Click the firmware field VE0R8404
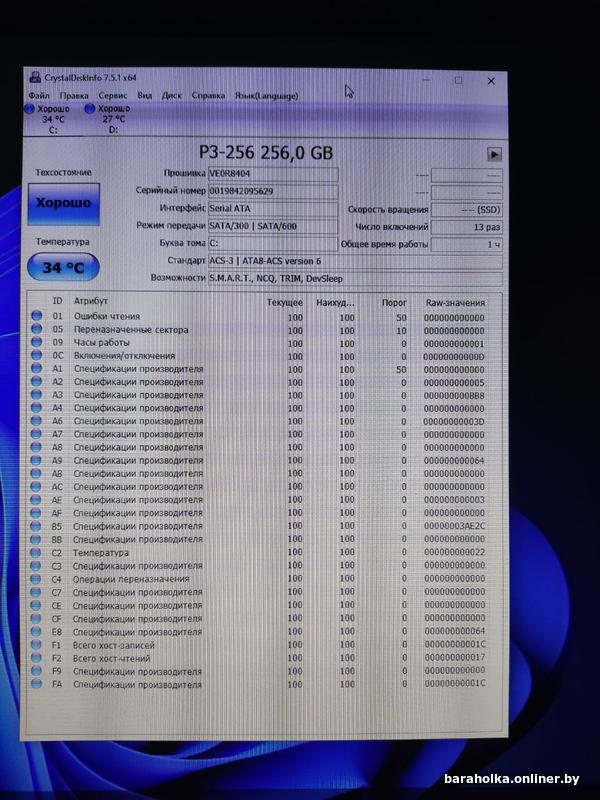Screen dimensions: 600x800 pos(273,174)
